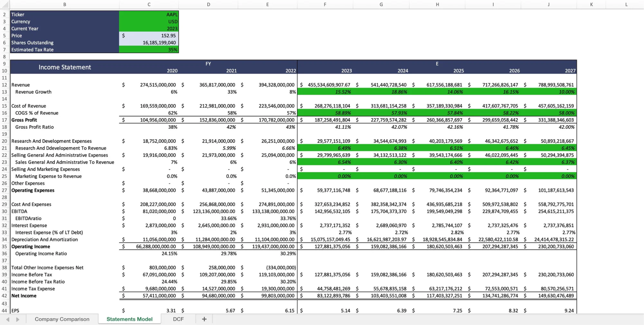Select the AAPL ticker input field
The width and height of the screenshot is (644, 325).
149,14
